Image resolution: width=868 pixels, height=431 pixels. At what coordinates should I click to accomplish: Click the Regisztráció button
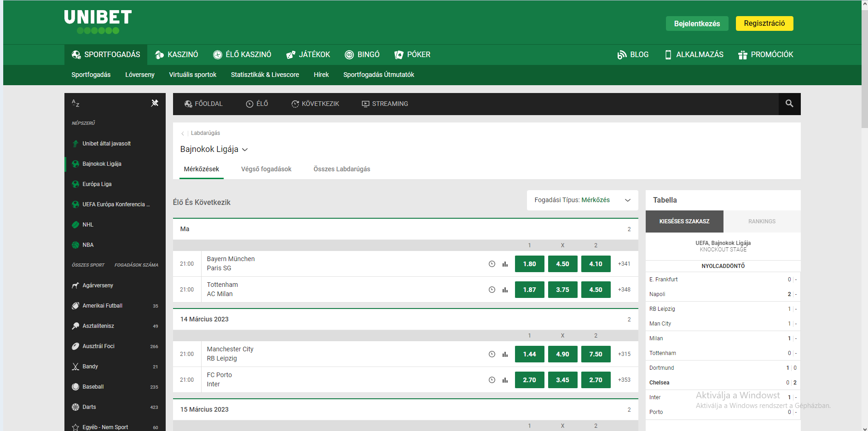[764, 23]
